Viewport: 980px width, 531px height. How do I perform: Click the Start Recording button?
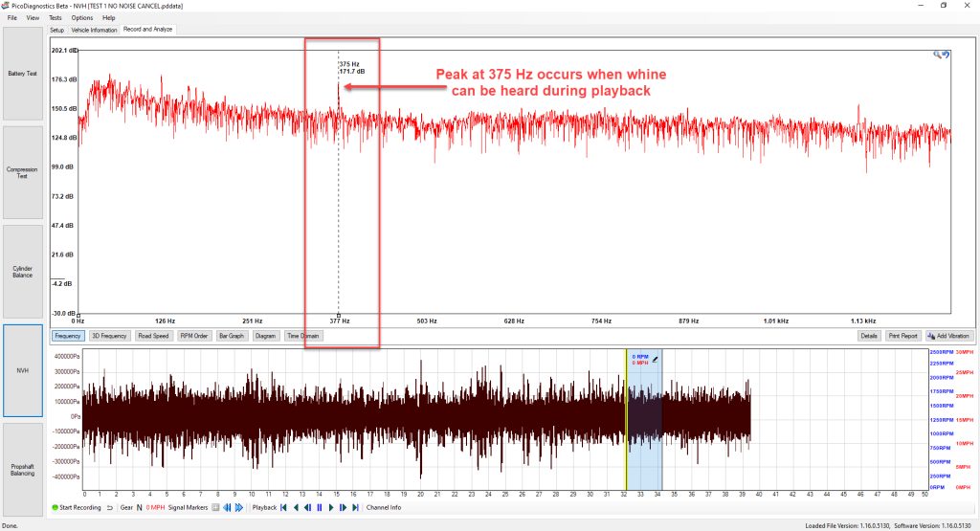tap(77, 507)
